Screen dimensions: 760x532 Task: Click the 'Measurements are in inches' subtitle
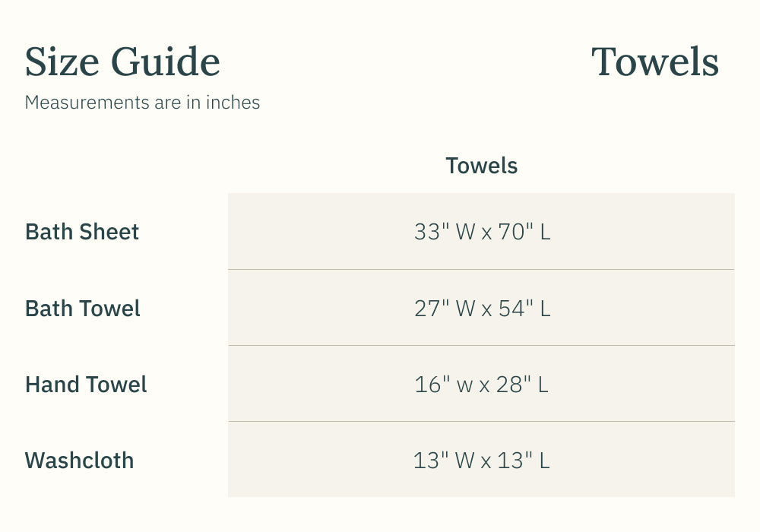coord(142,103)
